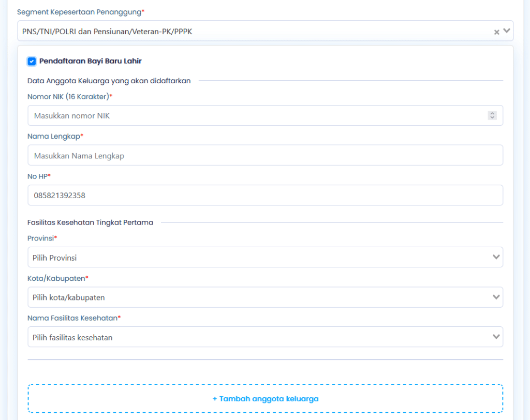The width and height of the screenshot is (530, 420).
Task: Clear the selected Segment Kepesertaan Penanggung value
Action: (496, 32)
